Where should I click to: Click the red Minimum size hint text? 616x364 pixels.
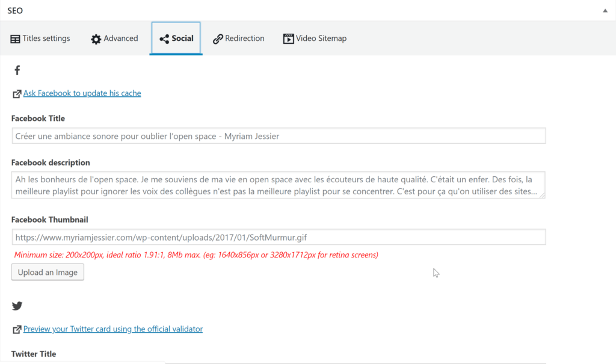pyautogui.click(x=196, y=254)
